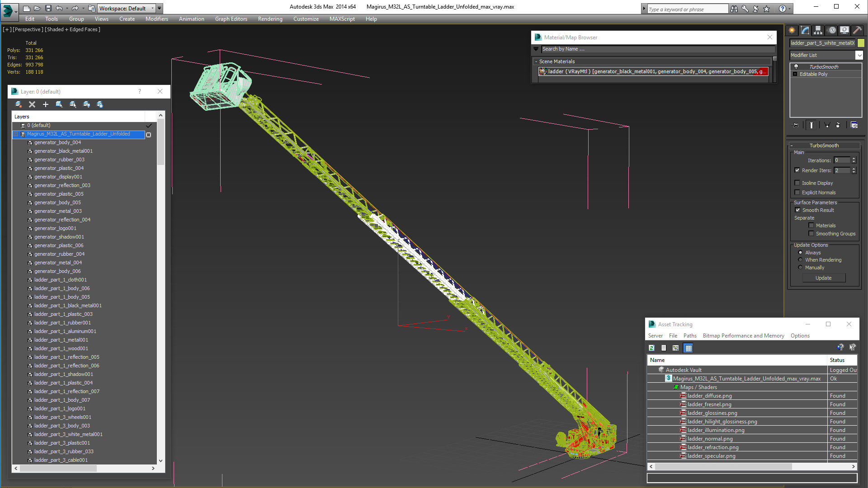Screen dimensions: 868x488
Task: Click Add Selected Objects plus icon in Layer dialog
Action: click(45, 104)
